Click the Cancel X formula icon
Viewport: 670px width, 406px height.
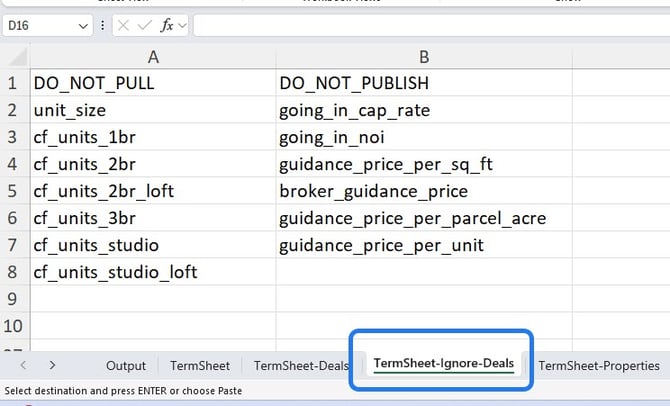[123, 26]
